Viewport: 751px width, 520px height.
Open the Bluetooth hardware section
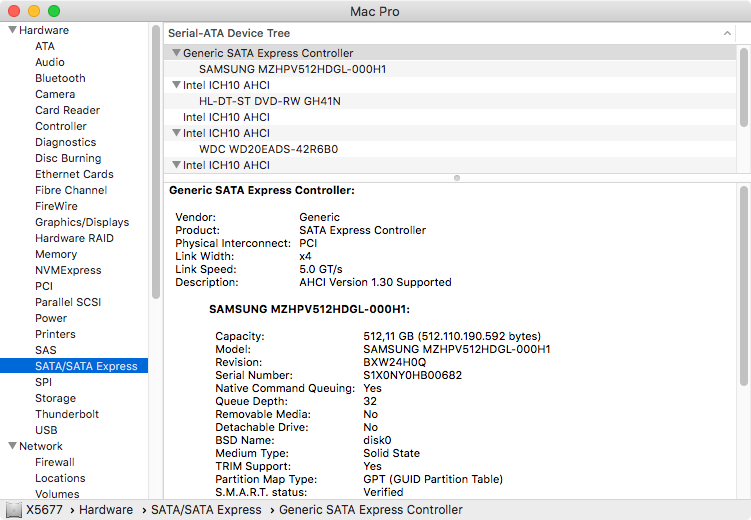tap(60, 78)
